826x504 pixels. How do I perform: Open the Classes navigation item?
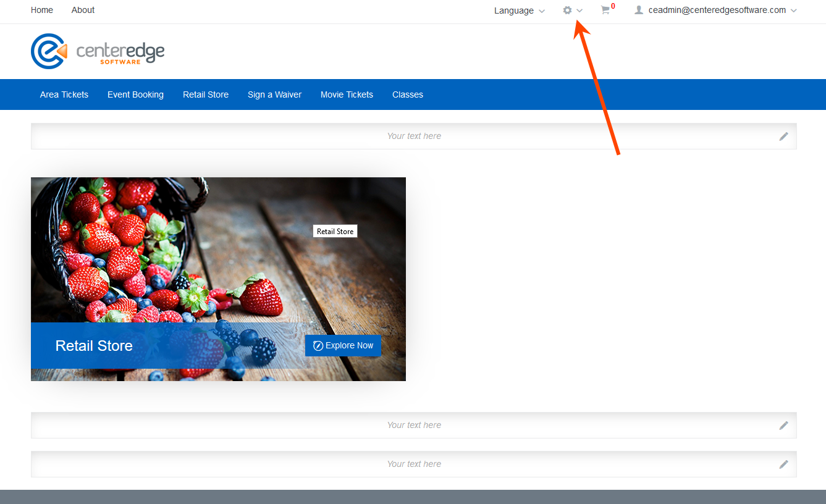(x=408, y=94)
